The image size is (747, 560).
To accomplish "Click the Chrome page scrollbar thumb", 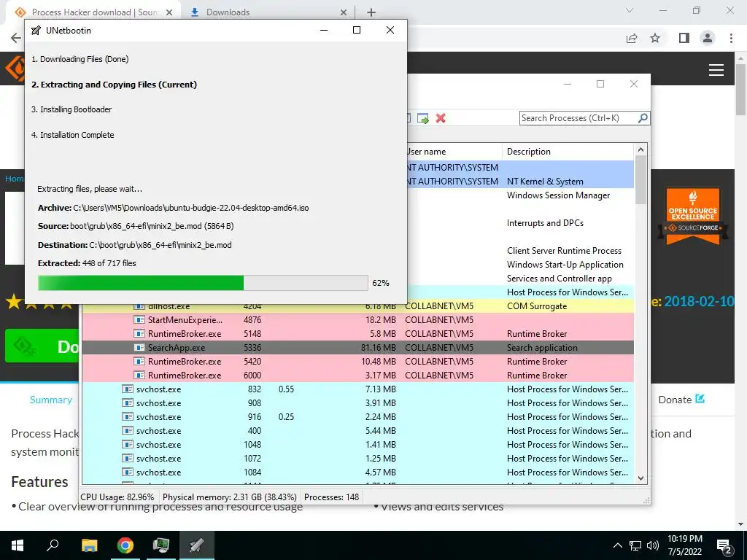I will (x=741, y=88).
